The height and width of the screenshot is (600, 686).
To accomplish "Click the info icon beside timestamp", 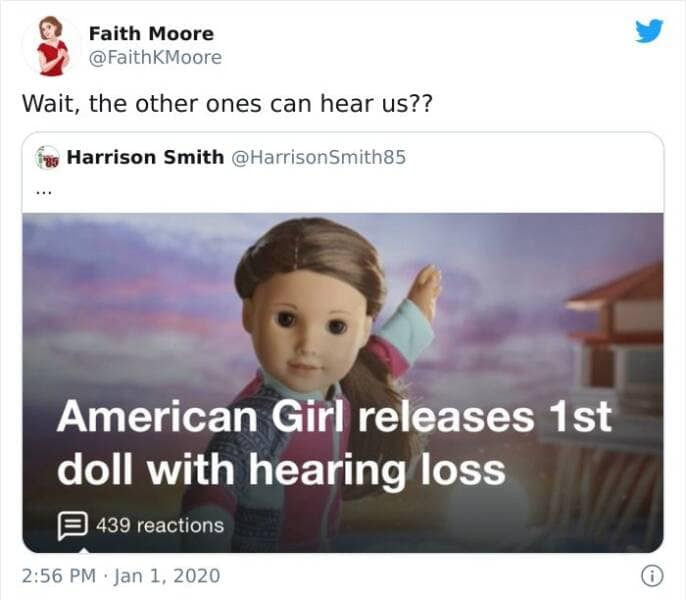I will coord(652,576).
